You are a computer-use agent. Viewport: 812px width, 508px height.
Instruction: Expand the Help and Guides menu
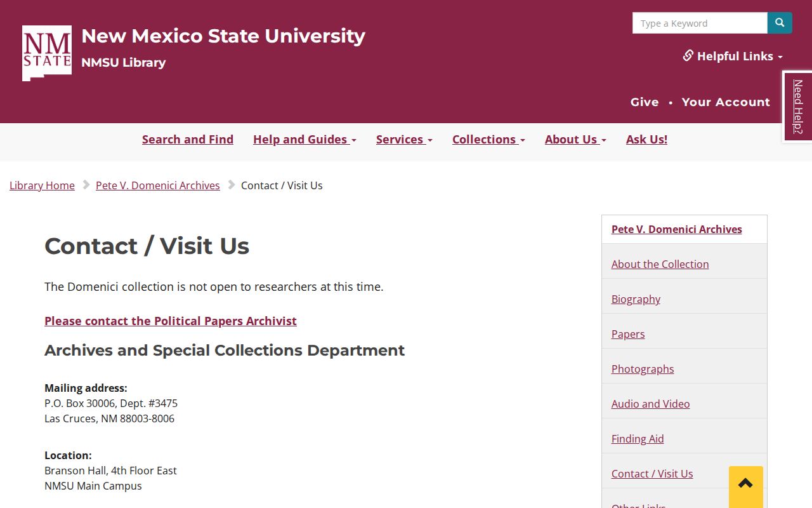304,139
